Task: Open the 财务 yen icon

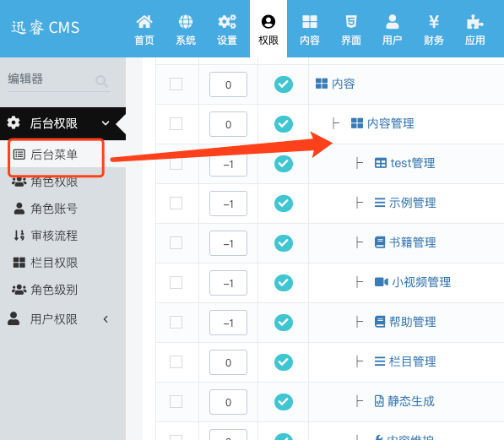Action: point(434,22)
